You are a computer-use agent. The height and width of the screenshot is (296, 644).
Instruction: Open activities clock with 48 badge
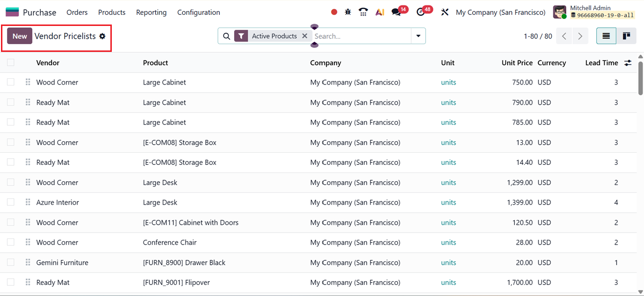pos(421,12)
